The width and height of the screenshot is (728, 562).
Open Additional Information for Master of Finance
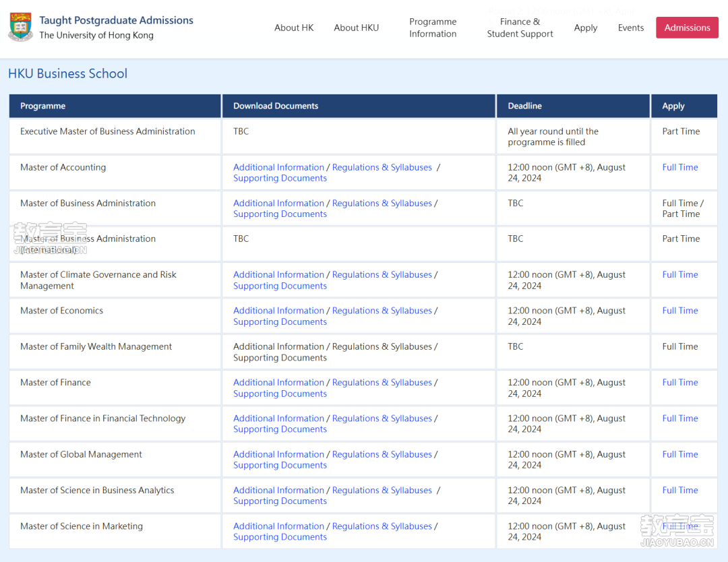[278, 382]
